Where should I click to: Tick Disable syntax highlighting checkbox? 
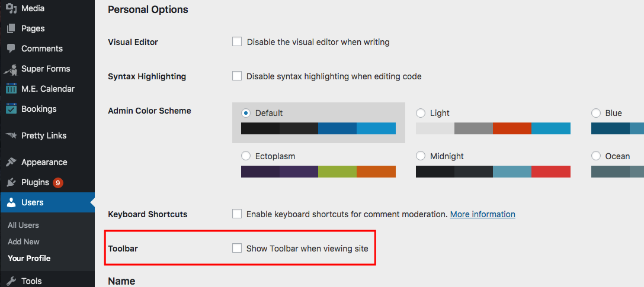[237, 76]
